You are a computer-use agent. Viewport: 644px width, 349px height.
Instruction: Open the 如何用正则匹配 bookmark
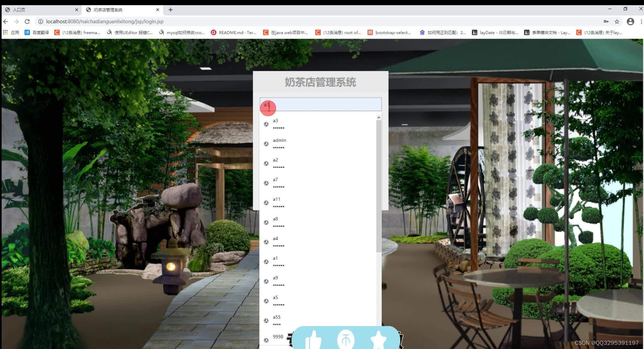pos(443,32)
